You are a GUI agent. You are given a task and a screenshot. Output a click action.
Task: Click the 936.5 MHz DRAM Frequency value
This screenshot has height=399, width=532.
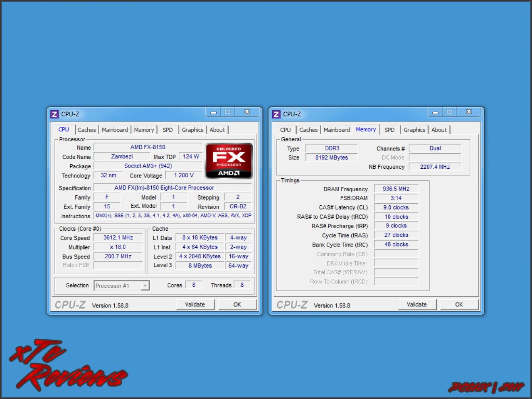click(396, 189)
